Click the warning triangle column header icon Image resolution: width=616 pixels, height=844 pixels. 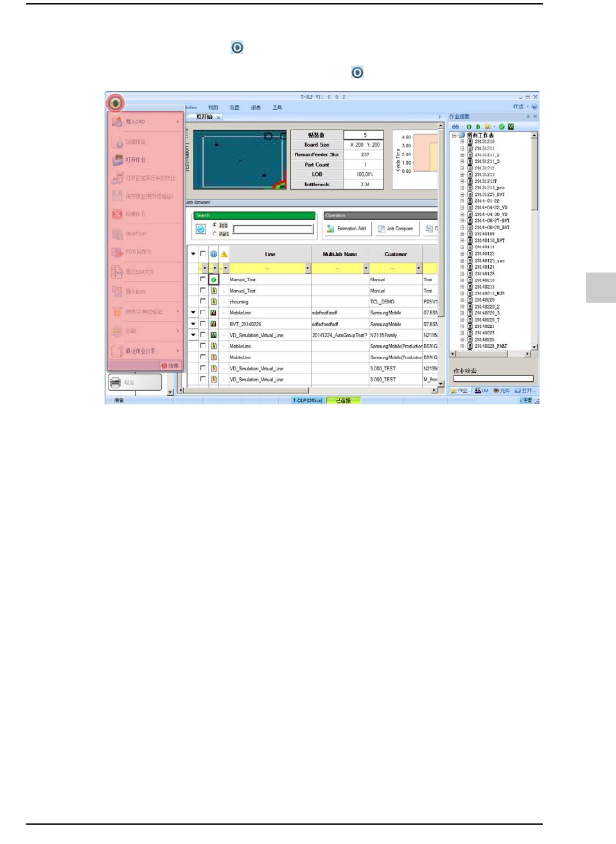(x=224, y=254)
